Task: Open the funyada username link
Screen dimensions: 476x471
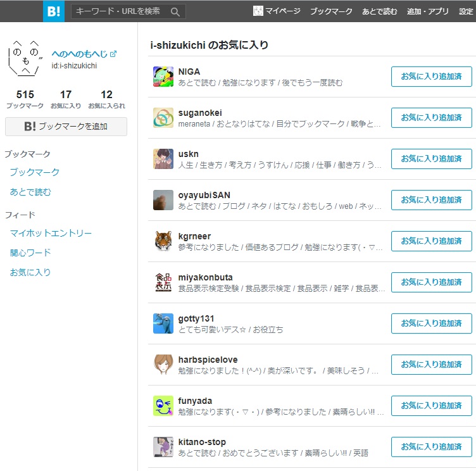Action: 195,401
